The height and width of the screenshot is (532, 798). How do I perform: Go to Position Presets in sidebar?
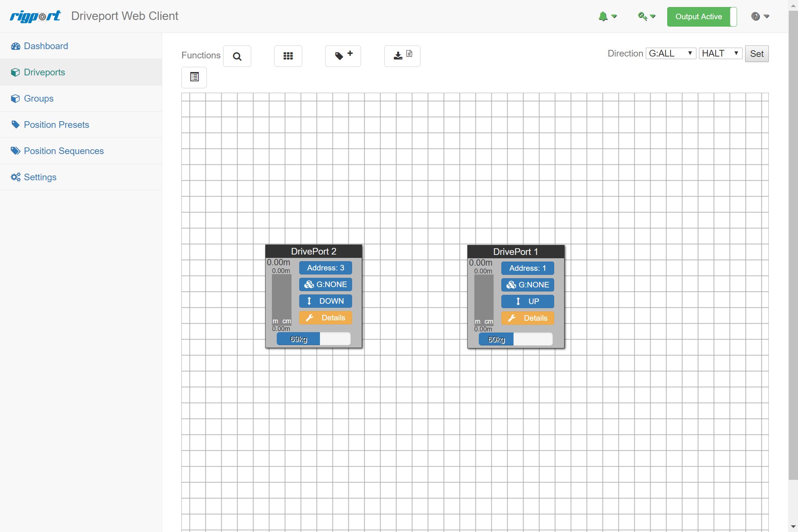(x=56, y=125)
